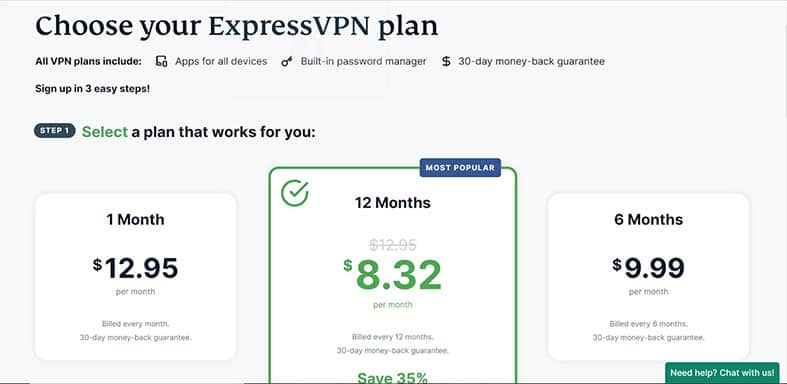Click the $9.99 price on 6 Months plan
The width and height of the screenshot is (787, 384).
[648, 268]
